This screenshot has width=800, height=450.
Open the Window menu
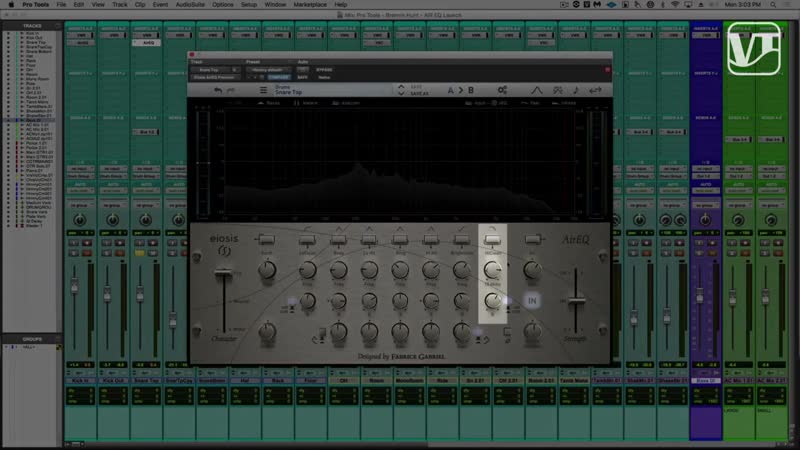pos(275,5)
